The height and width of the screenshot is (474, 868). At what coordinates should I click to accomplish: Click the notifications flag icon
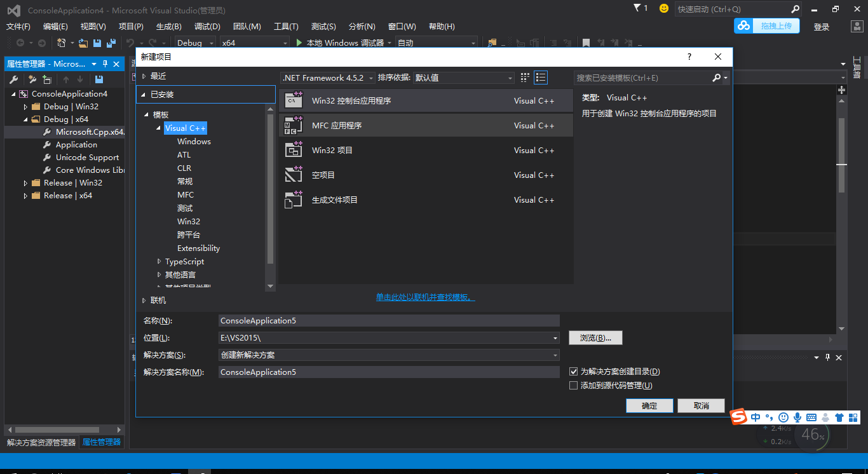click(638, 8)
